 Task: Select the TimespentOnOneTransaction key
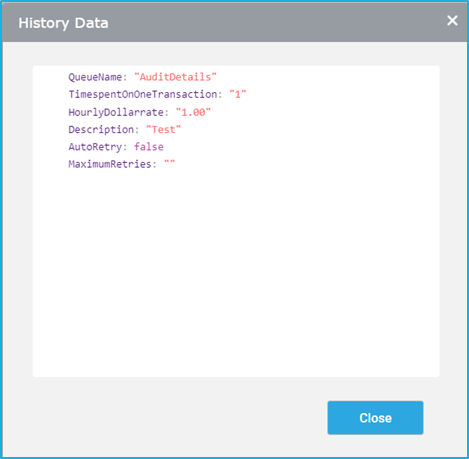point(143,94)
